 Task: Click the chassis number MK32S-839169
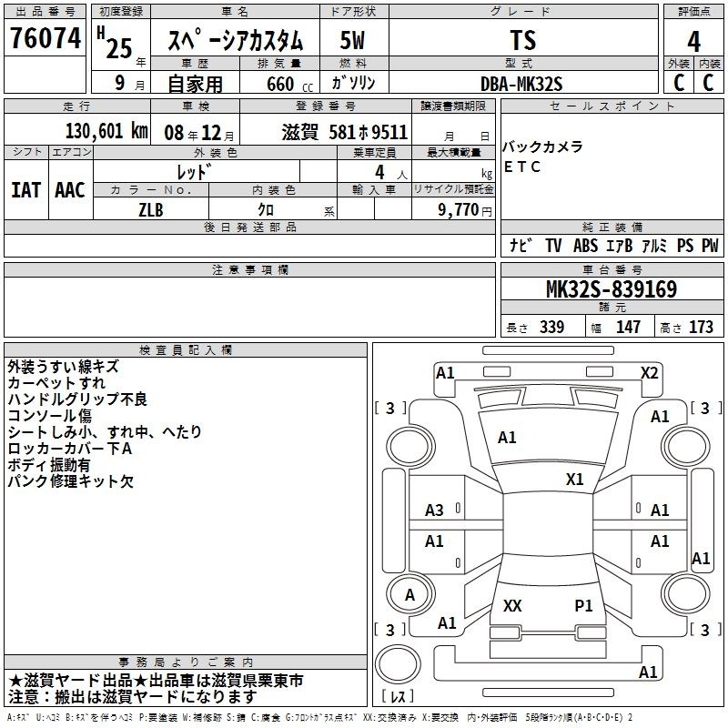(x=612, y=289)
